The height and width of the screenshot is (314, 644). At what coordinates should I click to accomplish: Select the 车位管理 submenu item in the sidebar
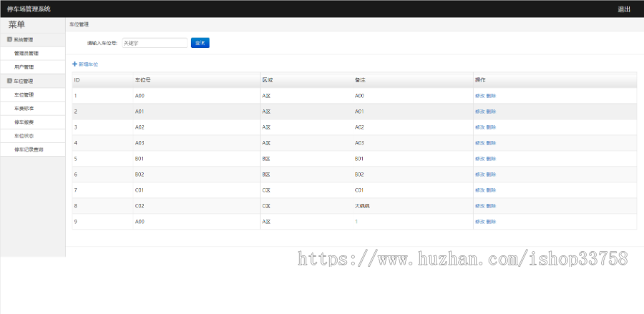tap(32, 95)
